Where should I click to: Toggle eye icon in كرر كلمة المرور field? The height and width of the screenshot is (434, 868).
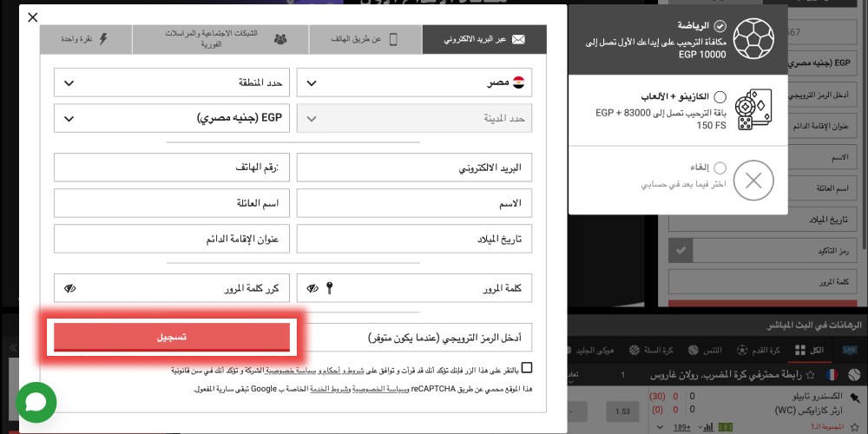(69, 288)
